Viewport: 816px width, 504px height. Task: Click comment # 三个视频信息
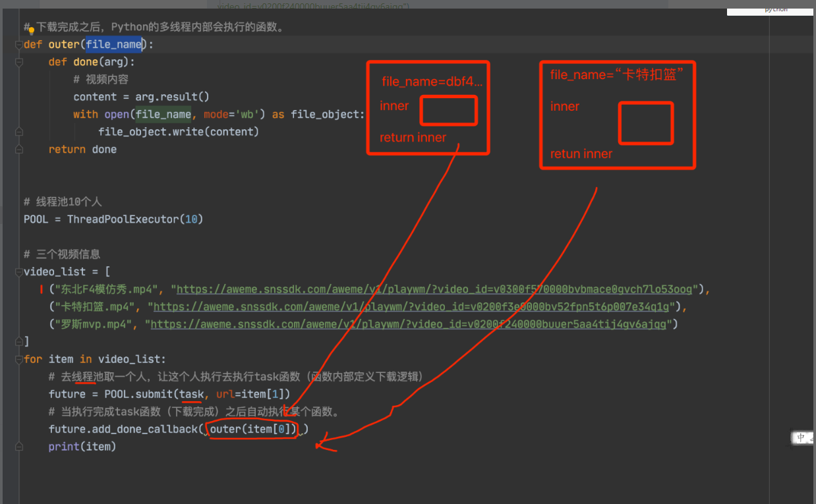click(62, 254)
